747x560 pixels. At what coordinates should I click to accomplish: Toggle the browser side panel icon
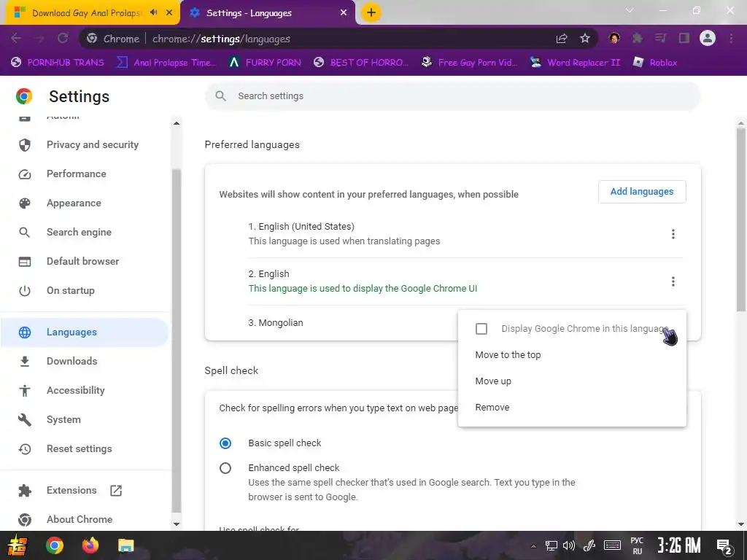[684, 38]
